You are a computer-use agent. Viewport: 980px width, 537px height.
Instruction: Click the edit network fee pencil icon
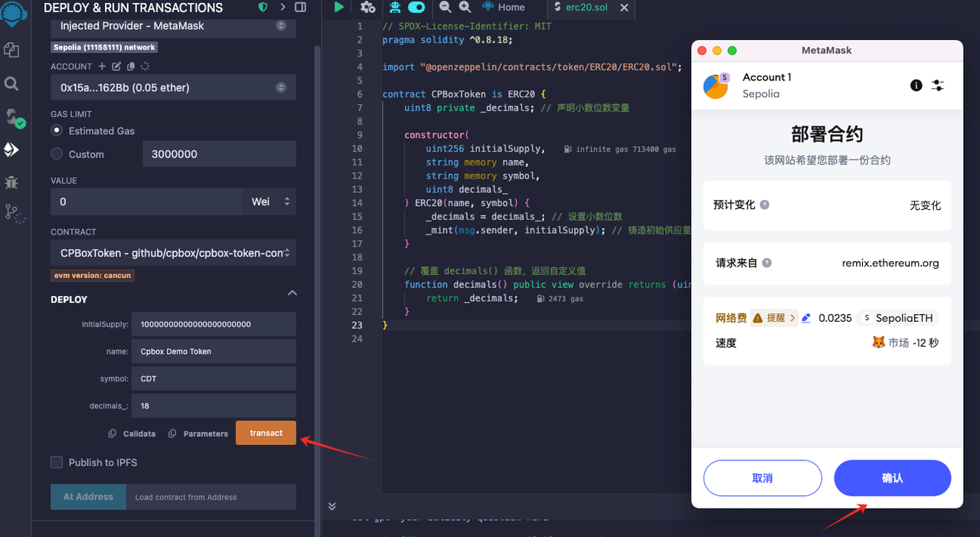pyautogui.click(x=806, y=318)
